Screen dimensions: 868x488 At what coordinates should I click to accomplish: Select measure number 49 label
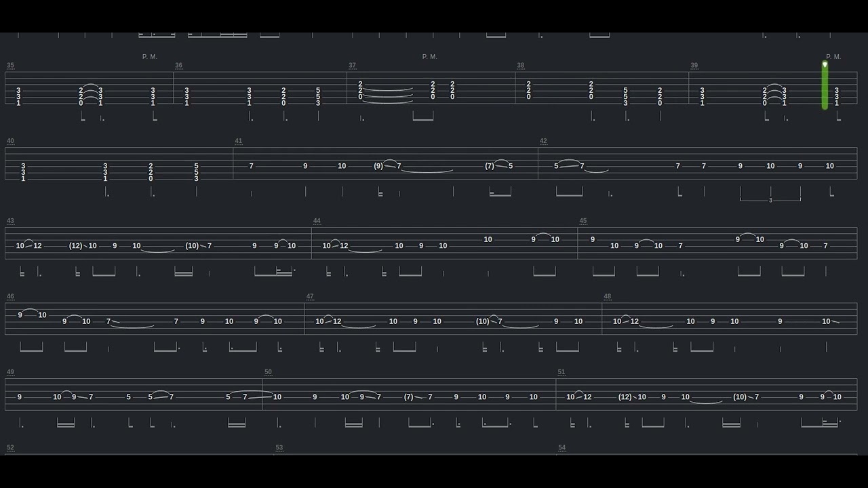point(10,372)
